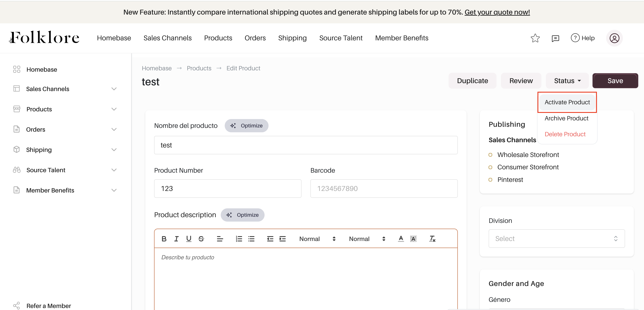Insert a numbered list in editor

coord(239,239)
